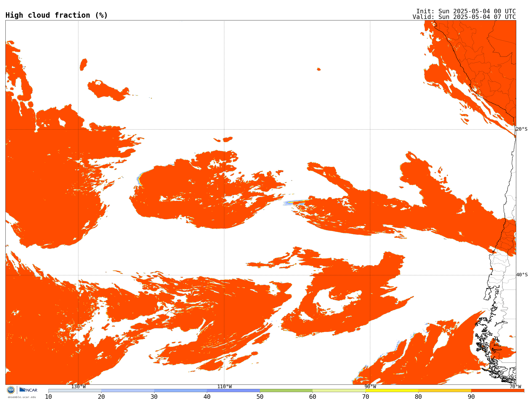Click the 70°W longitude label
This screenshot has height=400, width=532.
tap(515, 386)
